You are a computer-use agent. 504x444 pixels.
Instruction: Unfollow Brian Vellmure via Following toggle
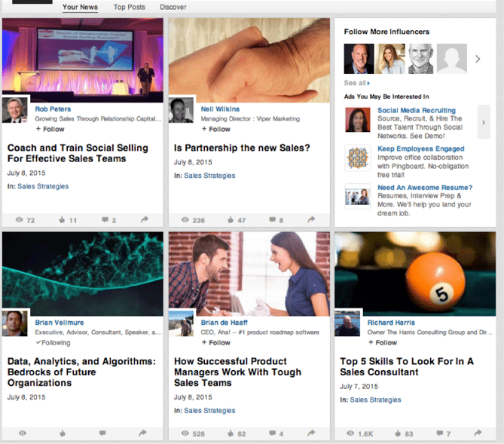coord(53,343)
